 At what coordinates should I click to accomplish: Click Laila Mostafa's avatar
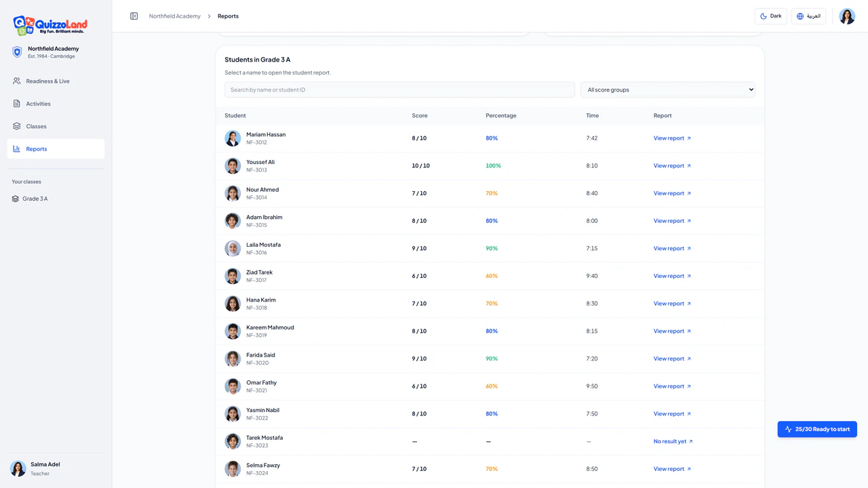point(233,249)
